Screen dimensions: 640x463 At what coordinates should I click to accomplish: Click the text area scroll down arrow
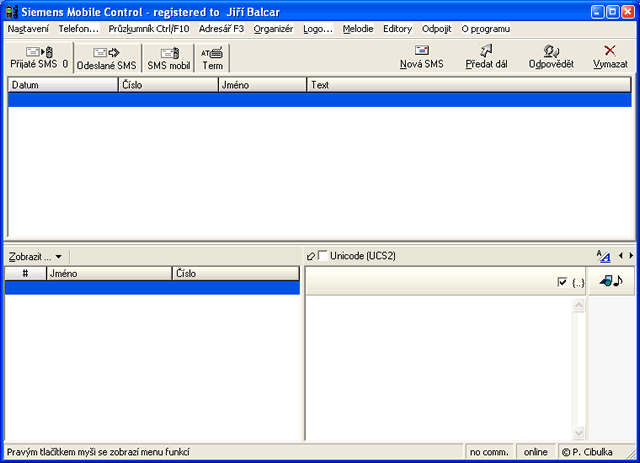pyautogui.click(x=579, y=432)
